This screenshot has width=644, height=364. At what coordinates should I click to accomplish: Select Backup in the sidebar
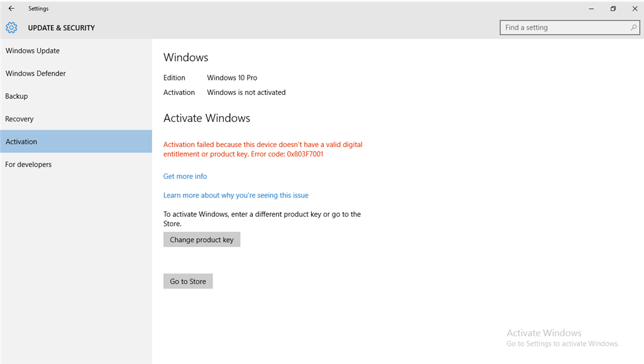[76, 96]
